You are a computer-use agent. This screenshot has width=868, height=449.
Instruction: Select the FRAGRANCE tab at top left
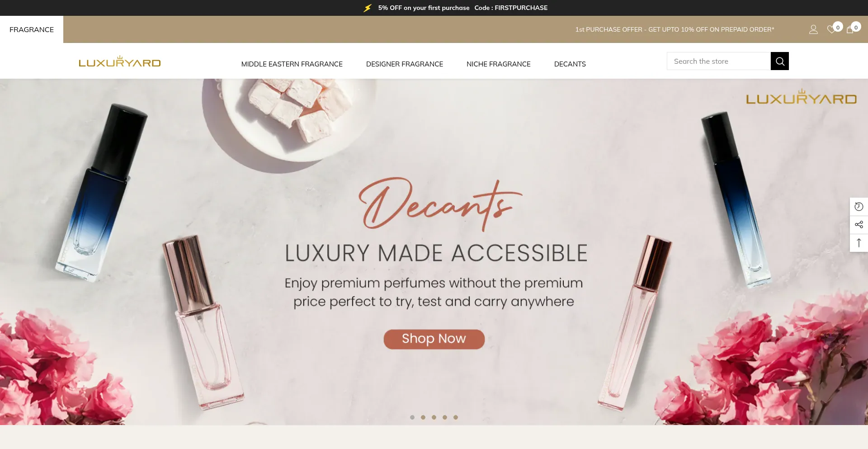point(32,29)
